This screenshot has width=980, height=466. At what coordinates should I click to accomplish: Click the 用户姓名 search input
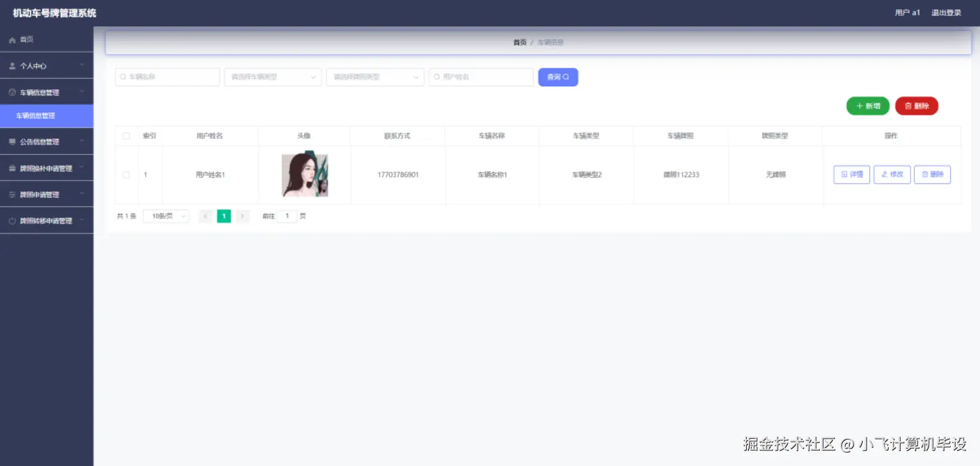coord(481,77)
